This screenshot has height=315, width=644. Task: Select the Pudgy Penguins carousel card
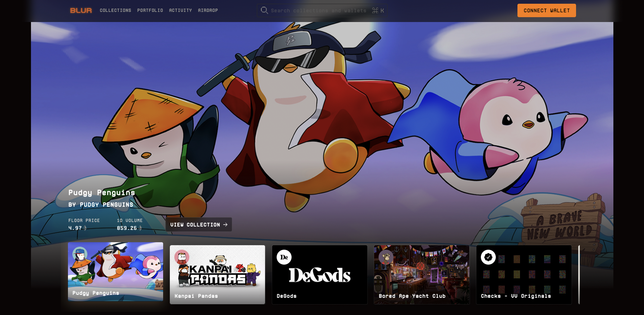[116, 272]
